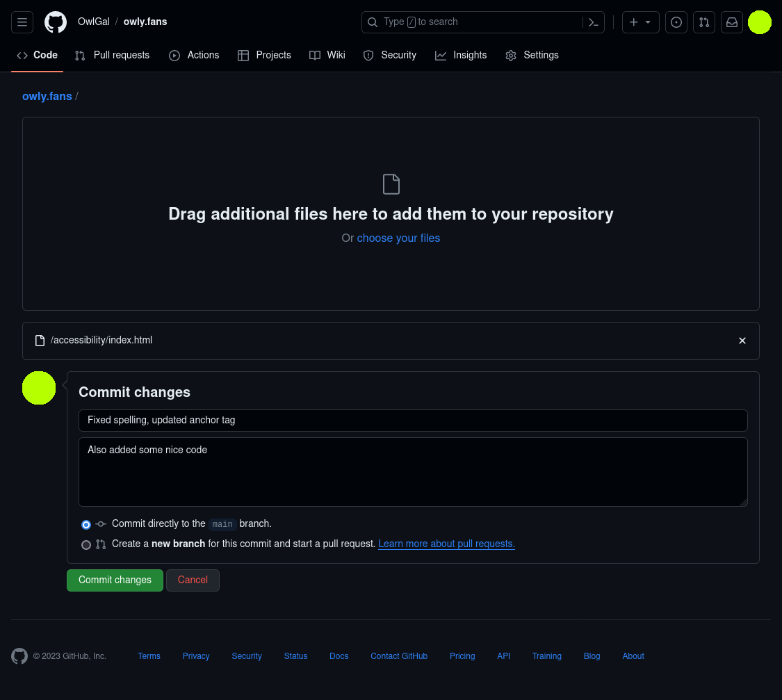
Task: Select create a new branch option
Action: coord(86,545)
